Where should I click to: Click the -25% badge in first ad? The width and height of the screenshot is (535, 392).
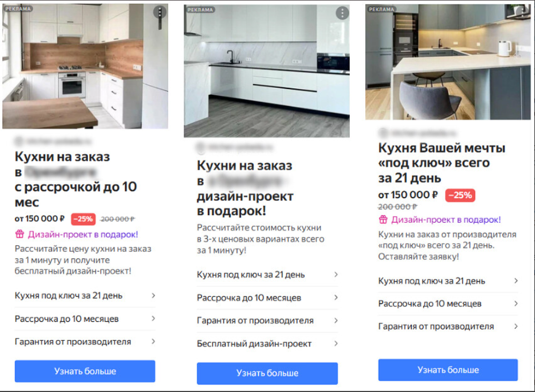point(83,219)
